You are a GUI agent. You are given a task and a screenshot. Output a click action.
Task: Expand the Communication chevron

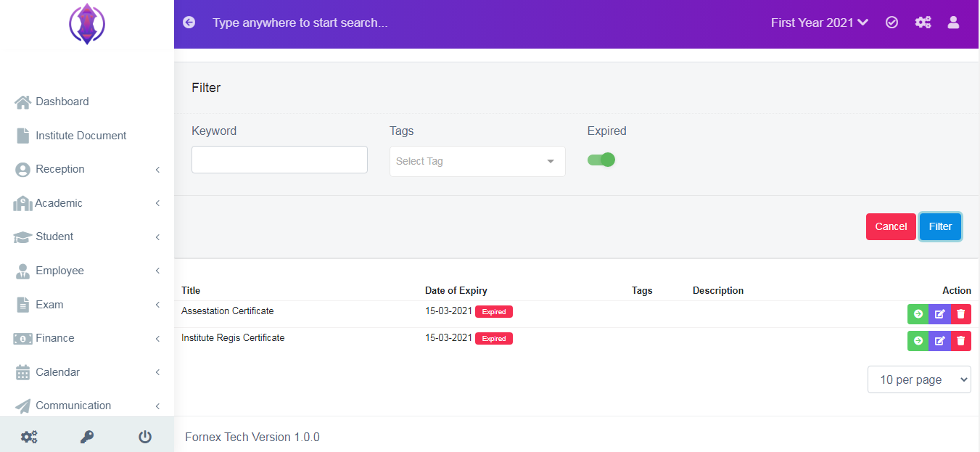157,406
